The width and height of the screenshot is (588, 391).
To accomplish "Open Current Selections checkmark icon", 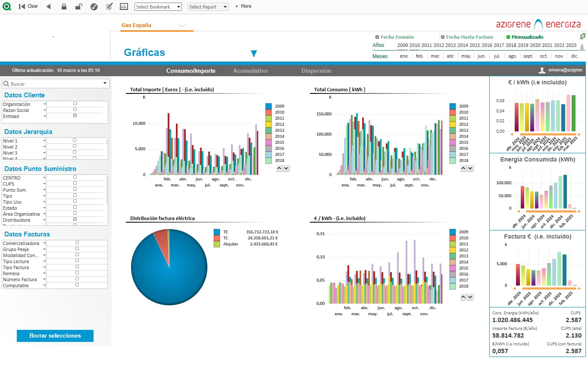I will click(94, 6).
